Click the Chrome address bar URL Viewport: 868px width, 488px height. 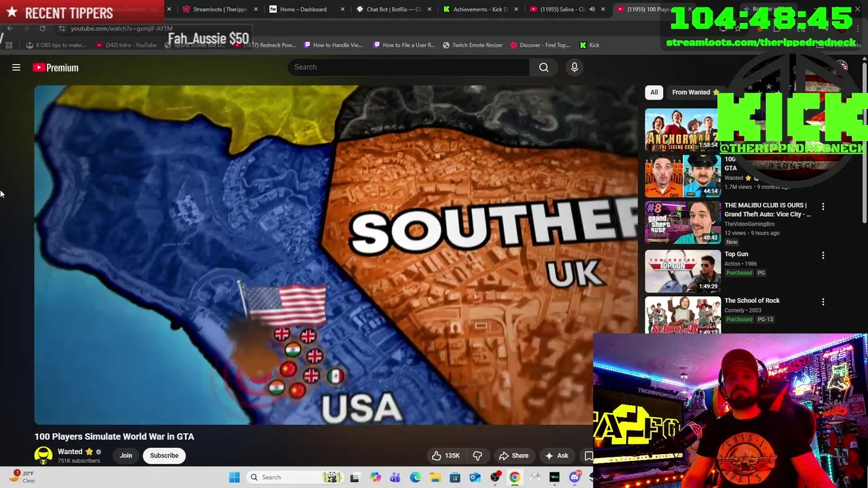tap(121, 28)
